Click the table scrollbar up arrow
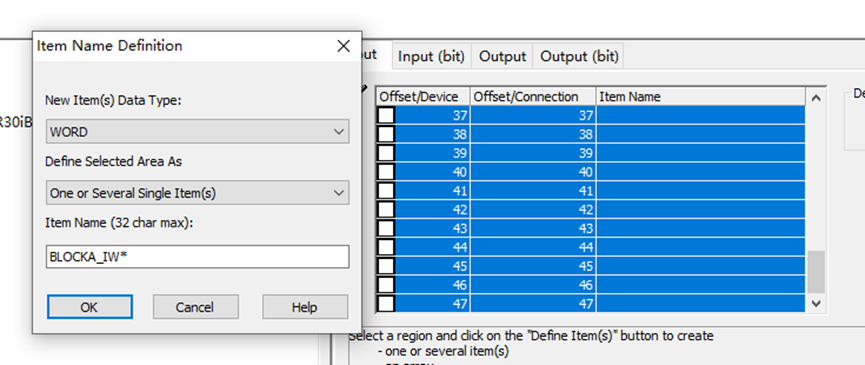This screenshot has width=865, height=365. coord(816,98)
